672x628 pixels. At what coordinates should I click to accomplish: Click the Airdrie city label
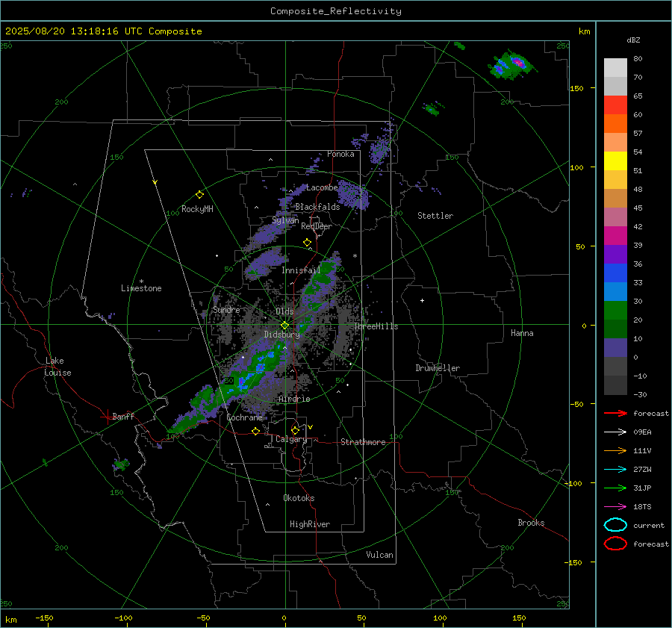click(x=294, y=399)
